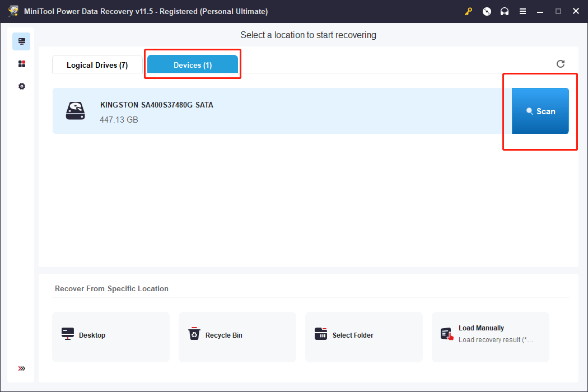Close the MiniTool window
The image size is (588, 392).
(x=576, y=11)
